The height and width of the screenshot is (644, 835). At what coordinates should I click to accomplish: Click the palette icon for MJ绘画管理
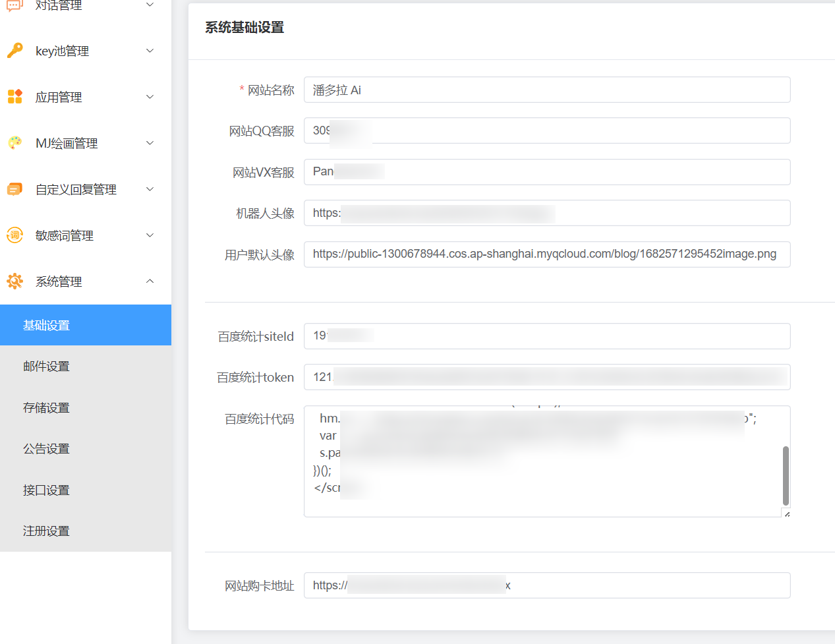[x=14, y=143]
